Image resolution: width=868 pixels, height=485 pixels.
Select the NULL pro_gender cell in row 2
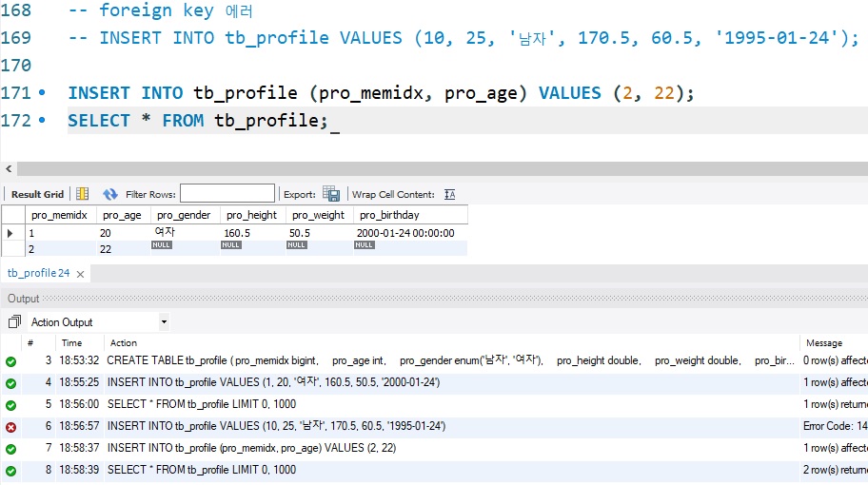point(161,245)
